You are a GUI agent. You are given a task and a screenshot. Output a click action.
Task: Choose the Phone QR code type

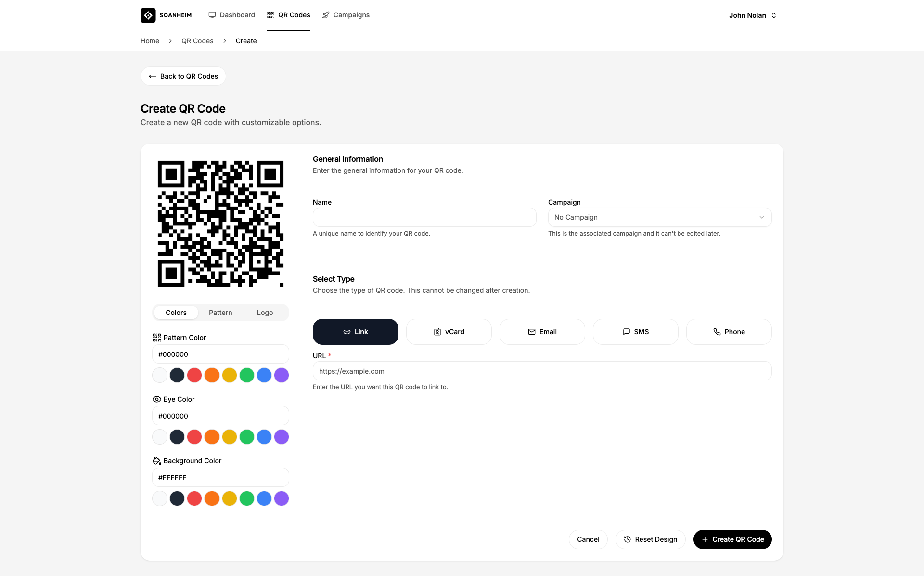point(729,332)
